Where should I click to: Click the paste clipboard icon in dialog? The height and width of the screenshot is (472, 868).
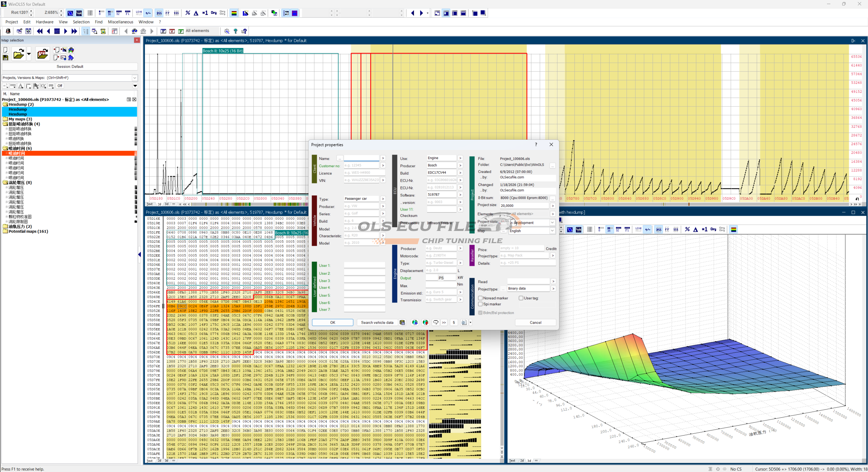tap(402, 322)
